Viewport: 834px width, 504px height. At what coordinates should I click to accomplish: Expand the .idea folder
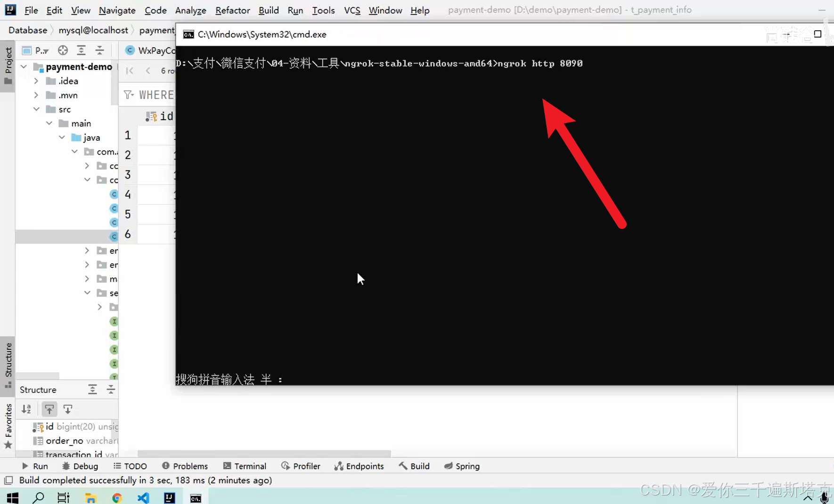(x=36, y=81)
